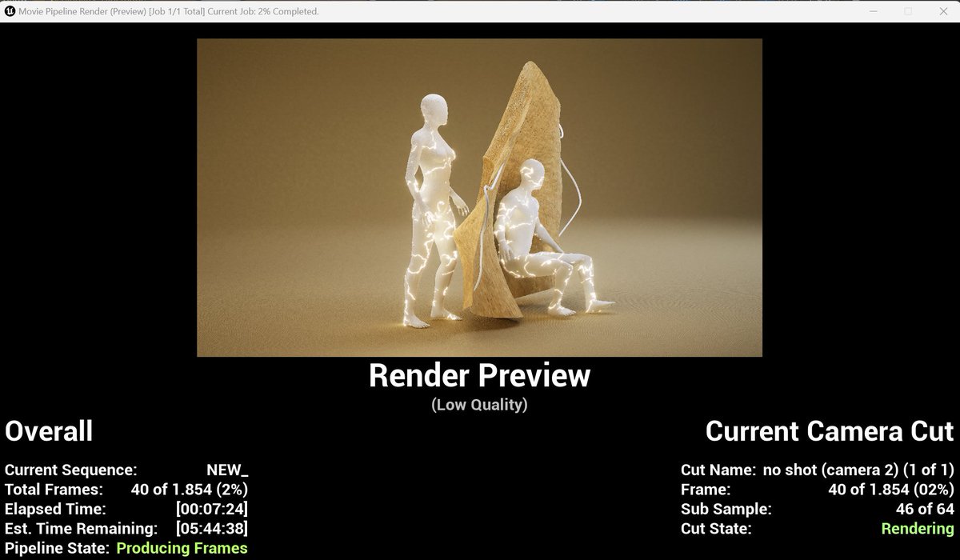The width and height of the screenshot is (960, 560).
Task: Click the Unreal Engine logo in the title bar
Action: click(10, 11)
